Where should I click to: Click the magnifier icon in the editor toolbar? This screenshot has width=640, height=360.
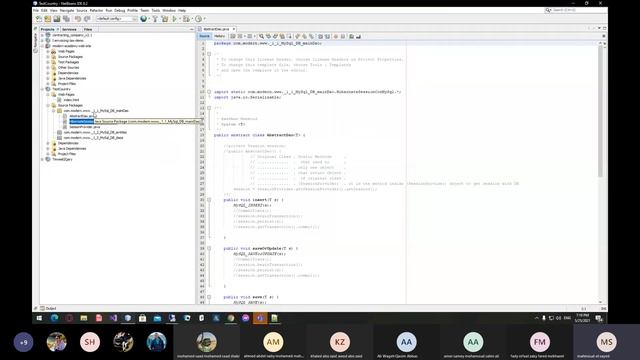pos(261,36)
